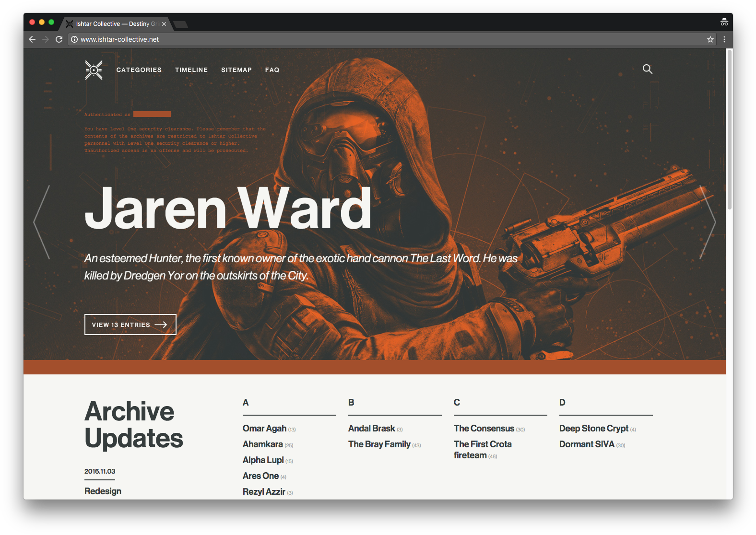Reload the page with refresh icon
Viewport: 756px width, 535px height.
59,39
